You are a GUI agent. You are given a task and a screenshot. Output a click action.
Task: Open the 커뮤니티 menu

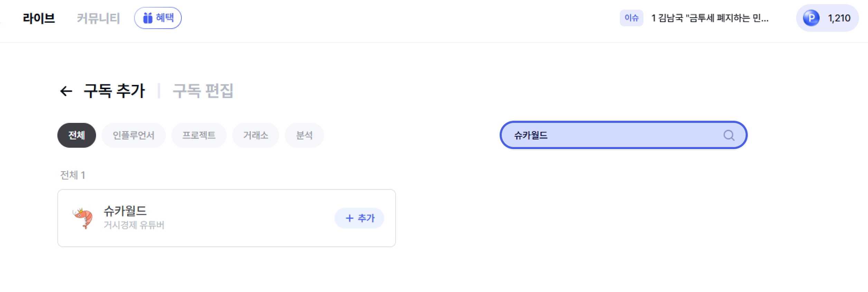[x=98, y=18]
